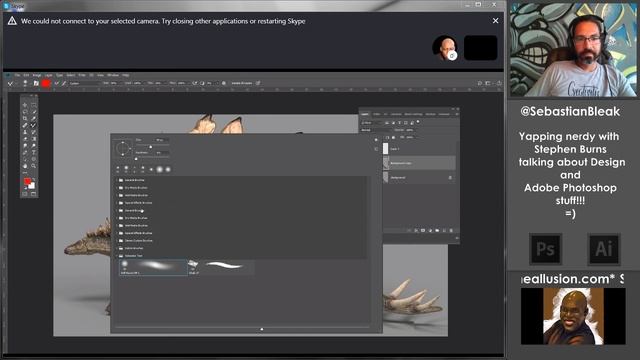640x360 pixels.
Task: Click the red brush load swatch in options bar
Action: (46, 83)
